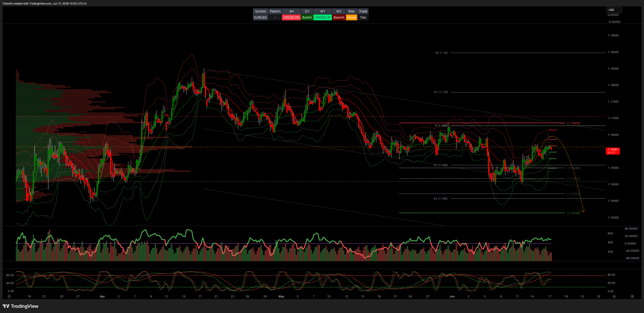This screenshot has height=313, width=644.
Task: Click the TradingView logo
Action: click(21, 306)
